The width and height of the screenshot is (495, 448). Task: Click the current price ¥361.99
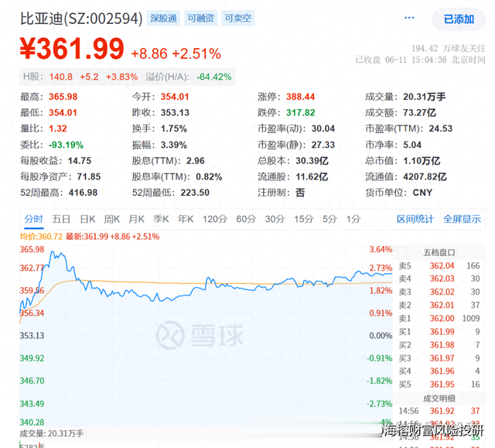72,49
